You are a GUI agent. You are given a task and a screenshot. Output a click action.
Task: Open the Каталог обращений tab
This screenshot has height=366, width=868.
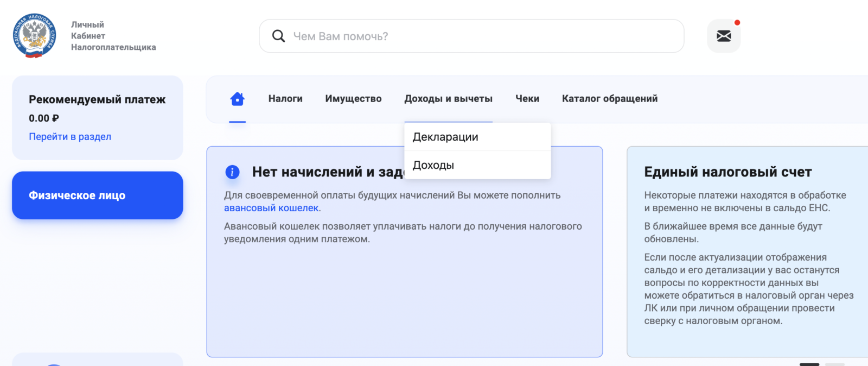pyautogui.click(x=610, y=99)
